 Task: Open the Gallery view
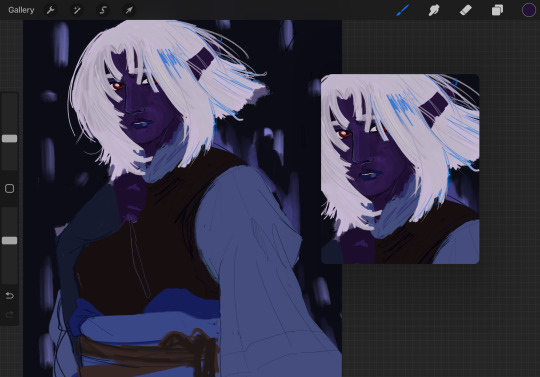[x=21, y=10]
